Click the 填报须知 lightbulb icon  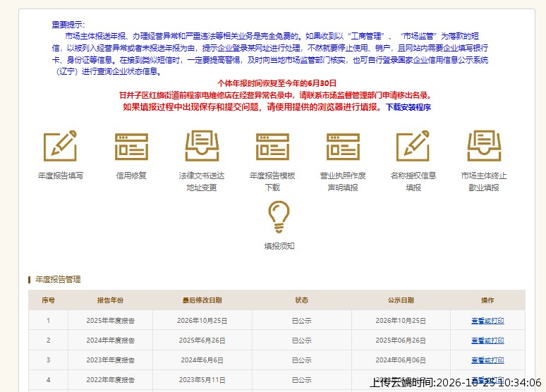click(x=279, y=216)
